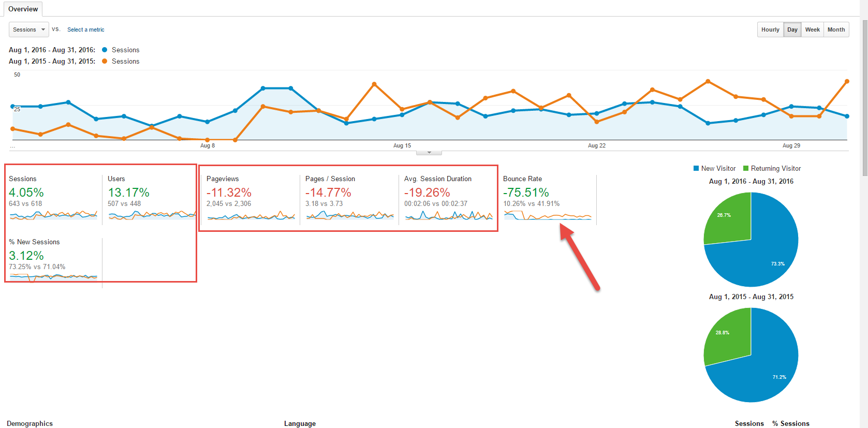868x428 pixels.
Task: Click the '2,045 vs 2,306' Pageviews comparison text
Action: tap(229, 203)
